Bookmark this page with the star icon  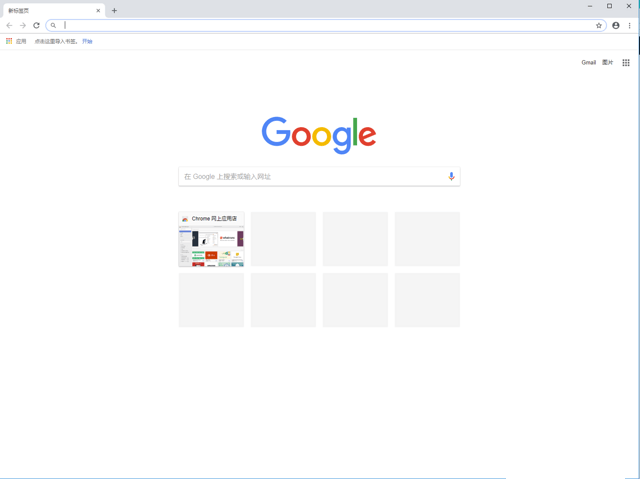point(598,25)
